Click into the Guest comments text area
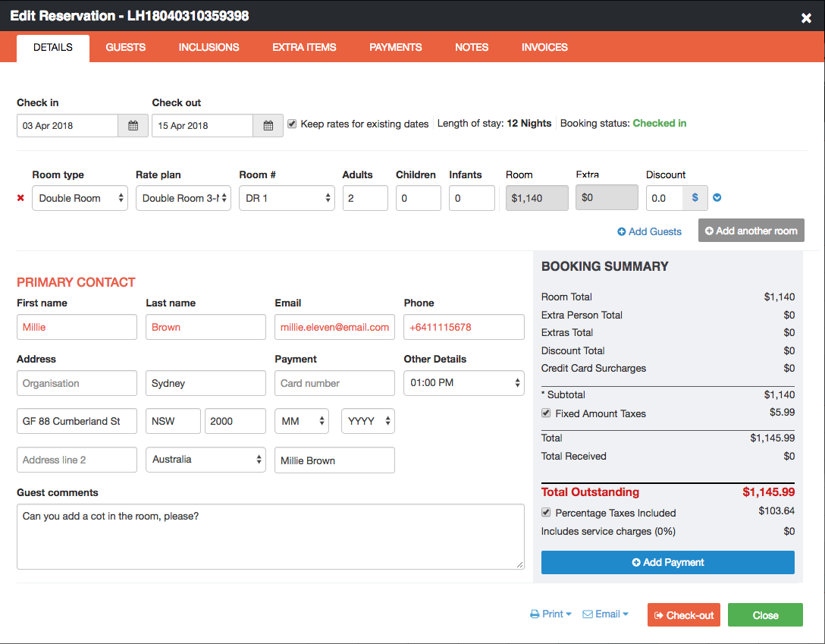 (x=270, y=536)
